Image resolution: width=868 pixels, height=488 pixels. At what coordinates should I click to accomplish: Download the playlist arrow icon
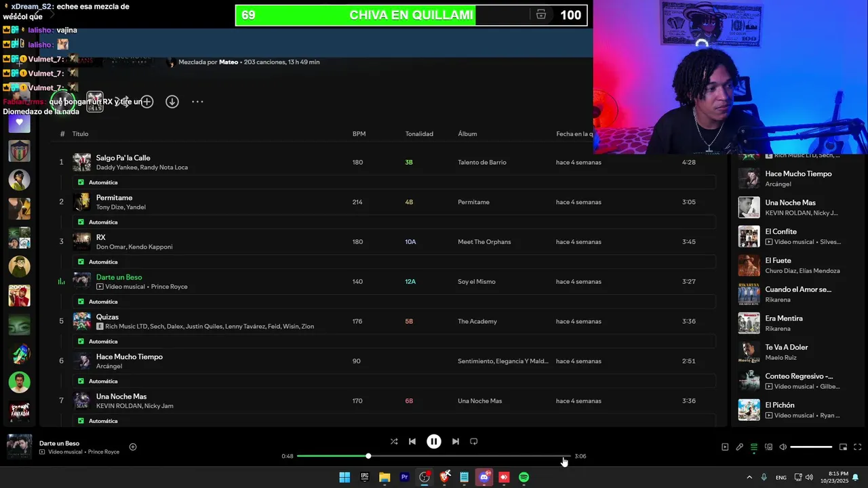click(x=172, y=102)
